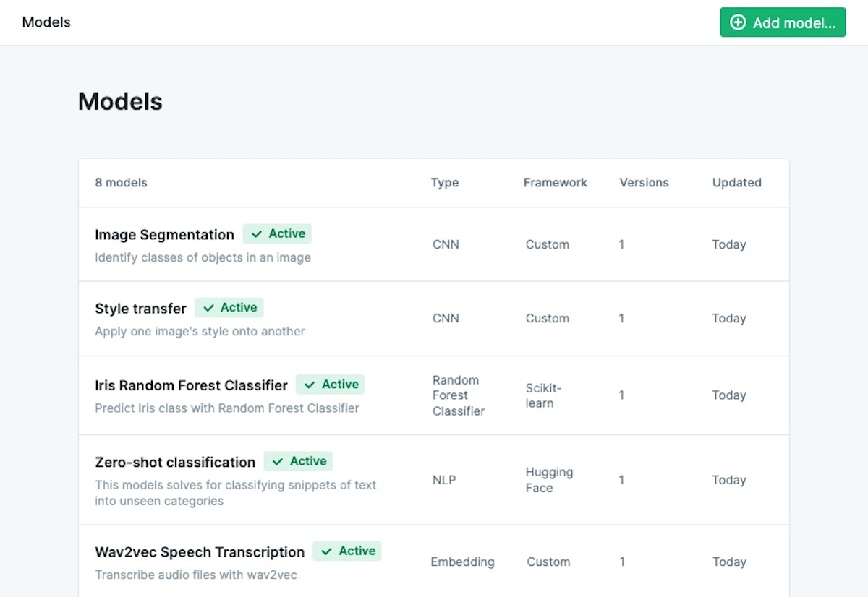
Task: Click the '8 models' count text
Action: pos(121,183)
